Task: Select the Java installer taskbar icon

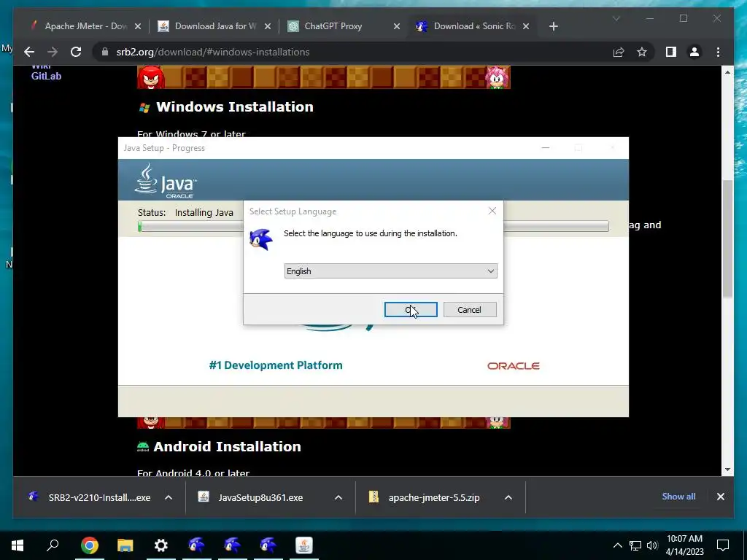Action: [304, 545]
